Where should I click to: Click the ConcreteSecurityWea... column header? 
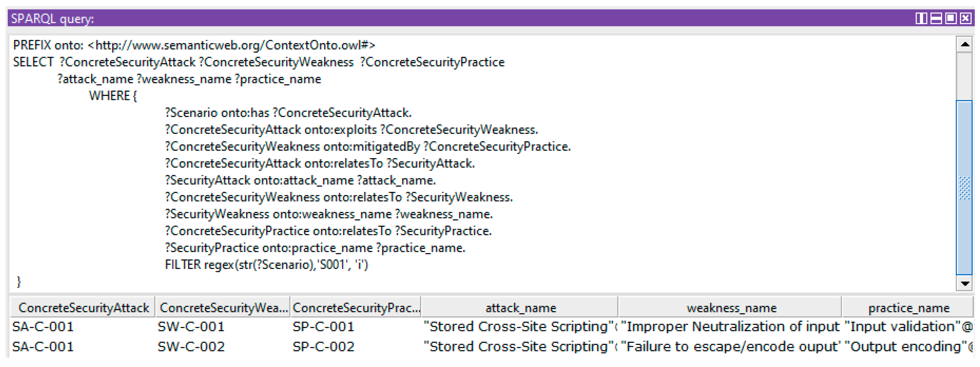223,308
